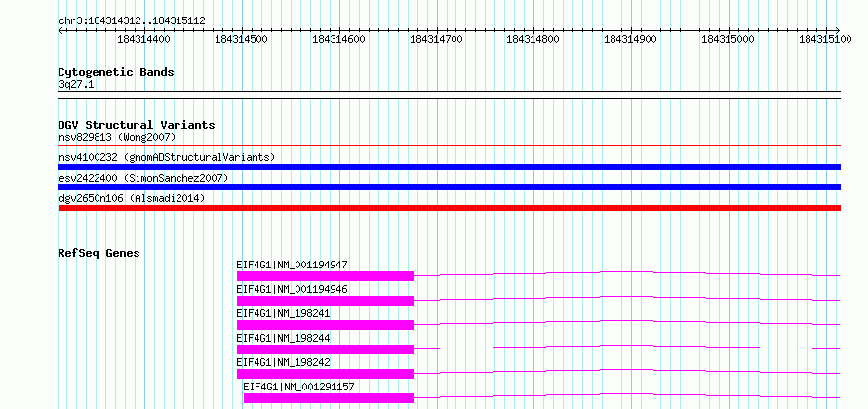Click the intron line of NM_198242
The image size is (868, 409).
tap(627, 369)
